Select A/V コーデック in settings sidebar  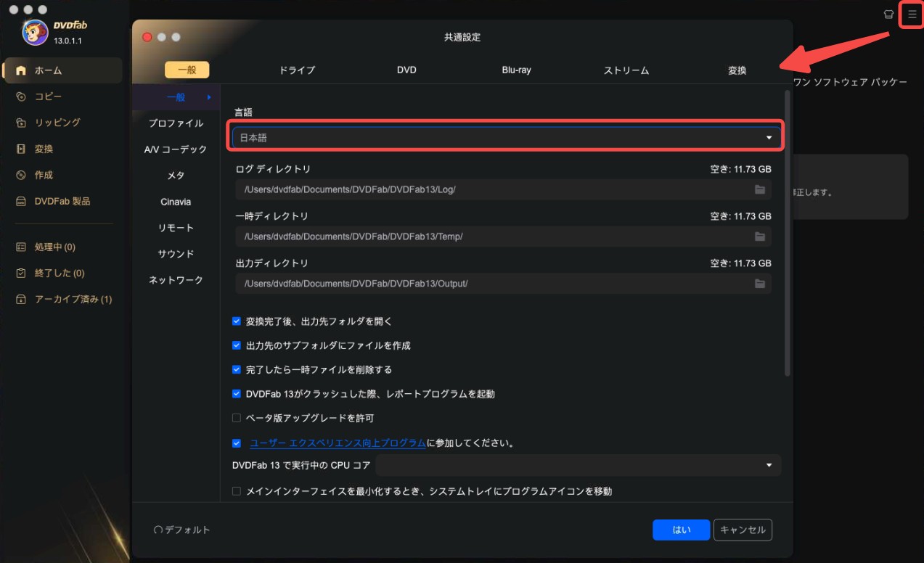[176, 149]
